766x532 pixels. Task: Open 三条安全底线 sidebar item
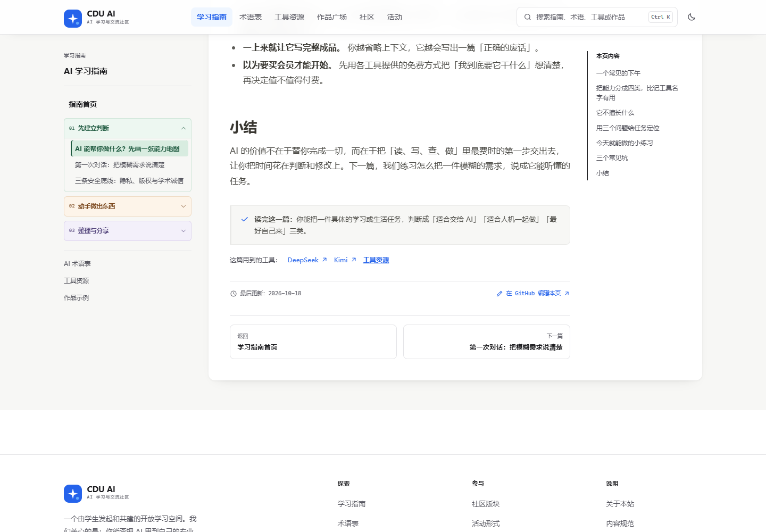(x=129, y=181)
